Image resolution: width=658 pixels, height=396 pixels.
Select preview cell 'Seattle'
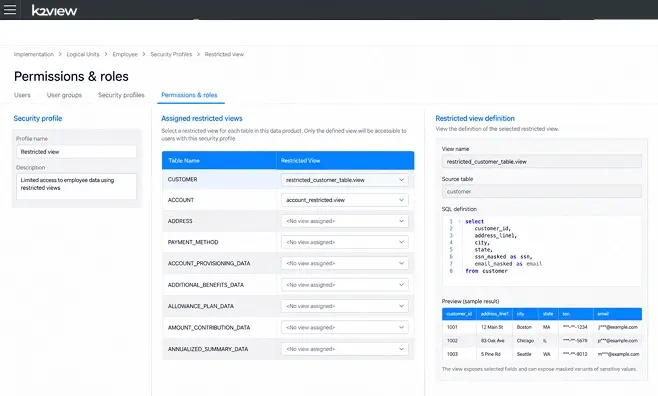point(524,354)
